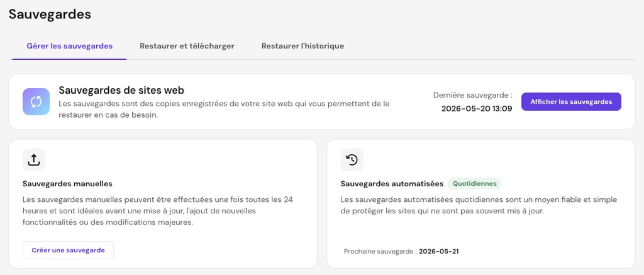Click the Sauvegardes de sites web heading
Image resolution: width=644 pixels, height=275 pixels.
coord(121,90)
